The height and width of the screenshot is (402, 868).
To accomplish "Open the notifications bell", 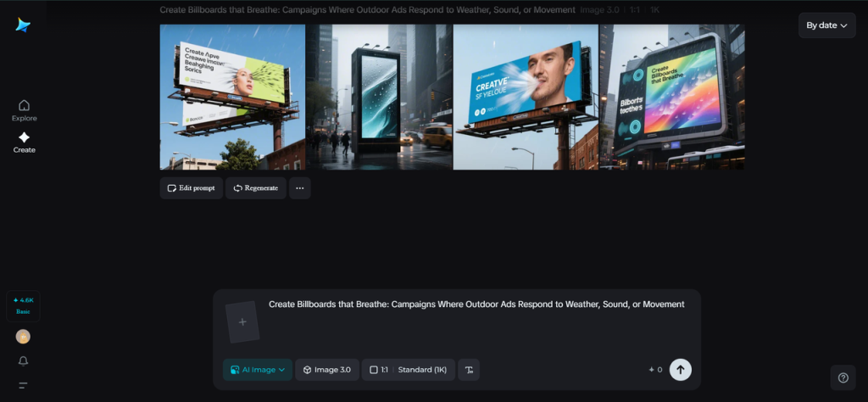I will 23,361.
